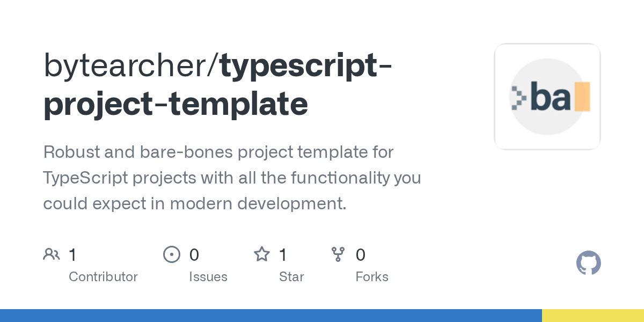Select the Issues label

pos(208,277)
